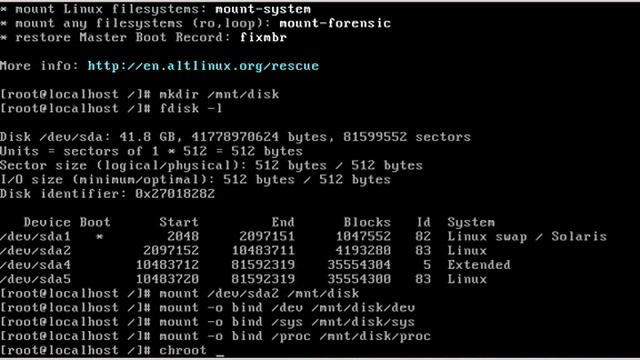
Task: Click the 41.8 GB disk size text
Action: coord(147,137)
